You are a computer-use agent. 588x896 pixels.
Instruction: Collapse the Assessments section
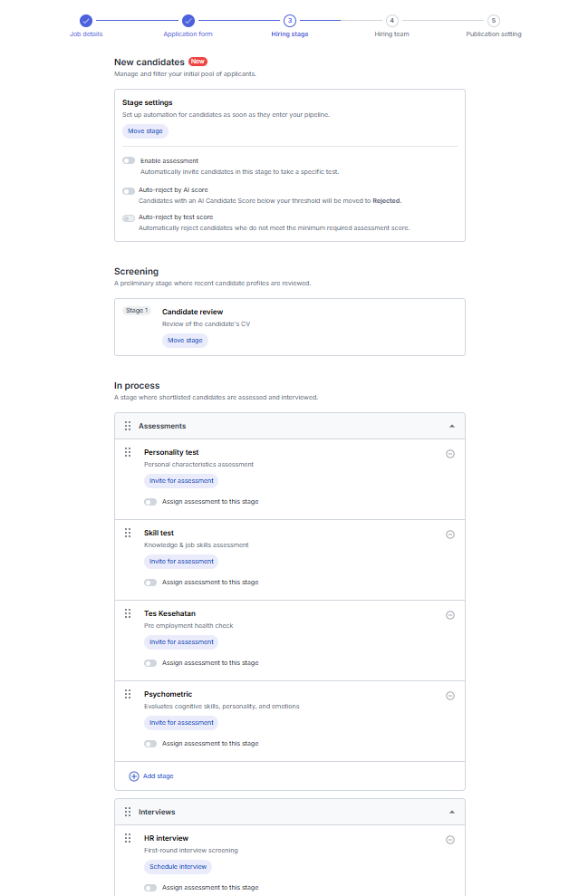tap(452, 426)
